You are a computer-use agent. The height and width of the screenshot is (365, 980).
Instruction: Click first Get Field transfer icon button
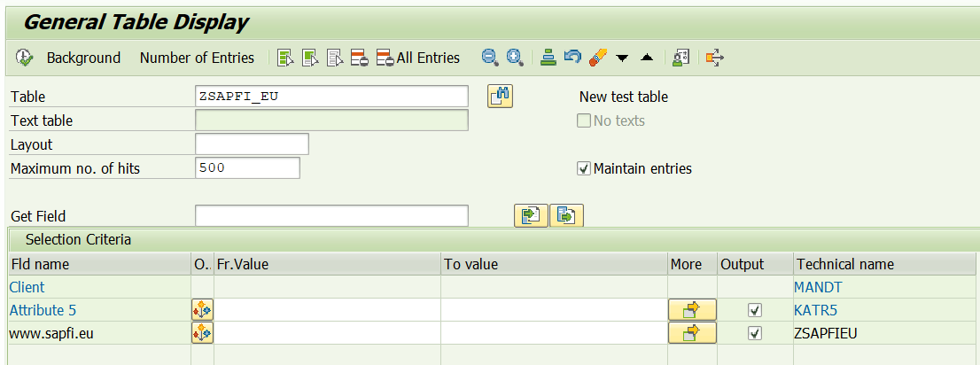pyautogui.click(x=531, y=216)
